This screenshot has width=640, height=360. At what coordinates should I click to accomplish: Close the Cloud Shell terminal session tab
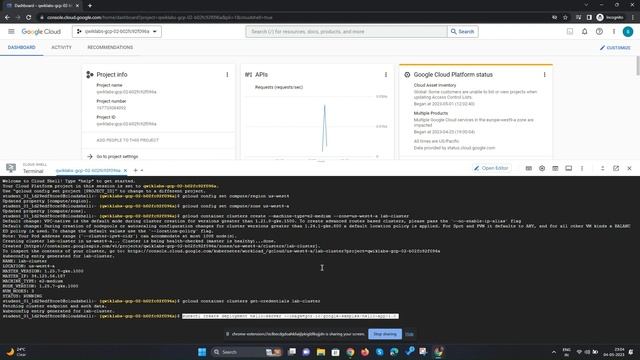[125, 170]
